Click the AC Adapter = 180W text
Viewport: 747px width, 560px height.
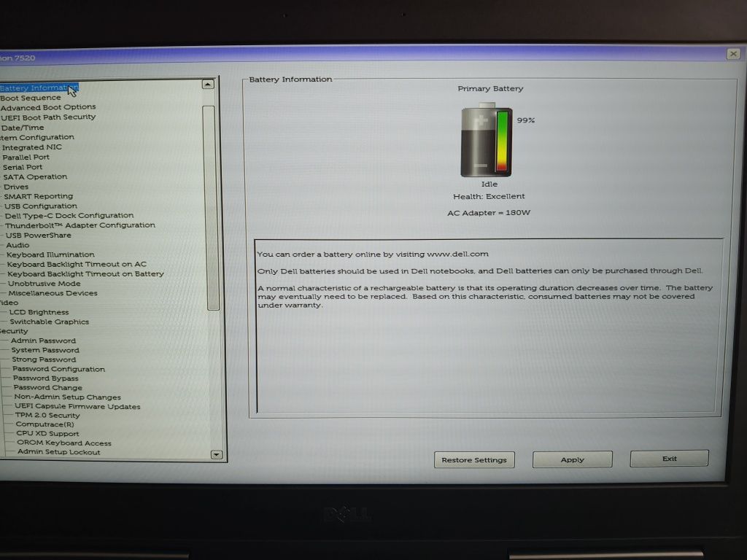coord(489,213)
